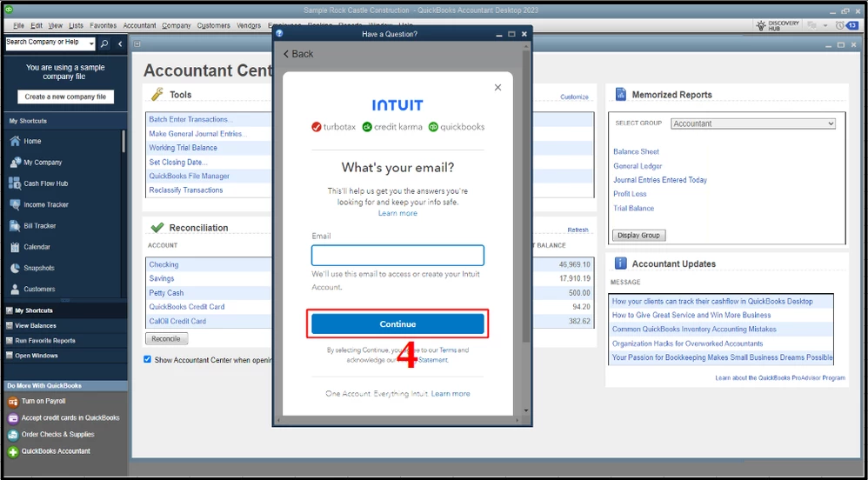Open Batch Enter Transactions tool
This screenshot has width=868, height=480.
click(x=191, y=120)
